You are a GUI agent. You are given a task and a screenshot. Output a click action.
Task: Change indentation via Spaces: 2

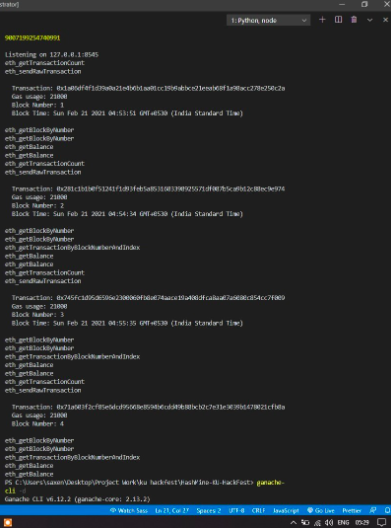pyautogui.click(x=209, y=510)
